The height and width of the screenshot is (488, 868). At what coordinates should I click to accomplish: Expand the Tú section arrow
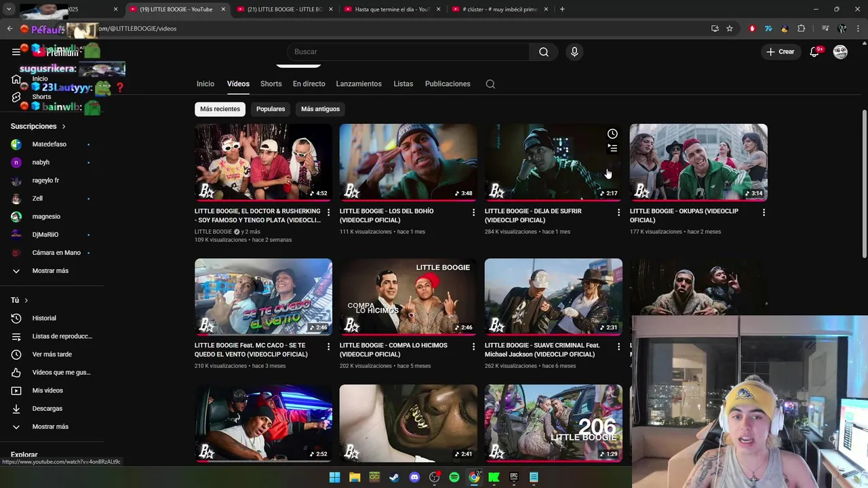[x=26, y=300]
